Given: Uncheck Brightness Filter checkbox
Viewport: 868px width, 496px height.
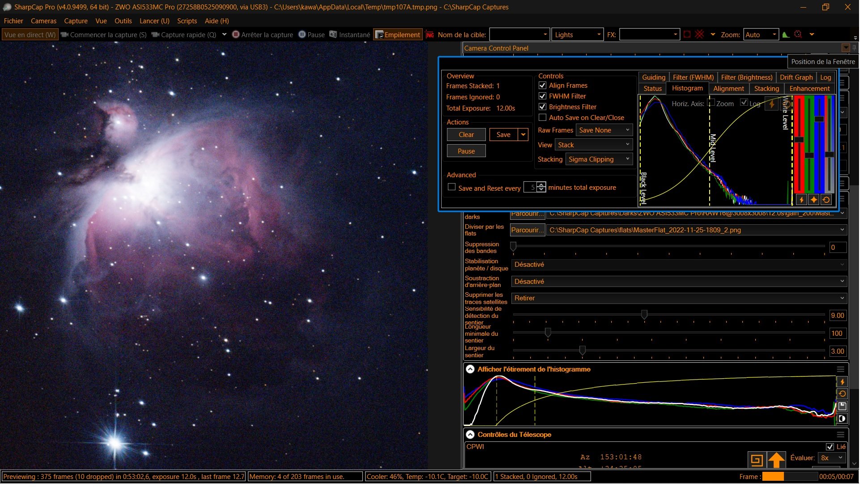Looking at the screenshot, I should (x=542, y=107).
